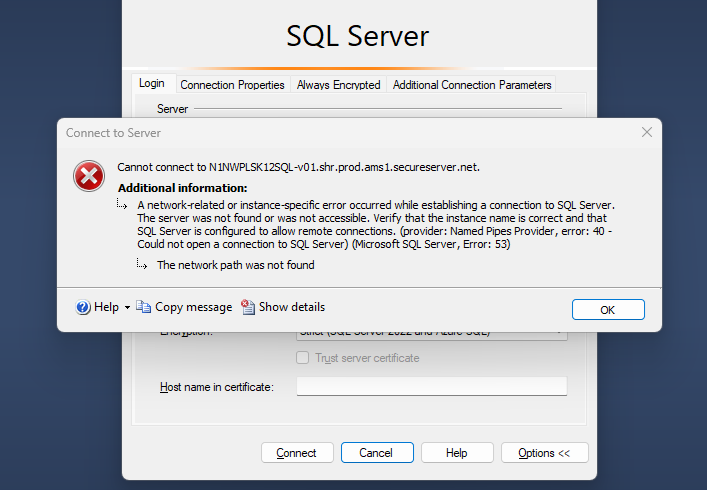Click the Help button in login window

(457, 453)
